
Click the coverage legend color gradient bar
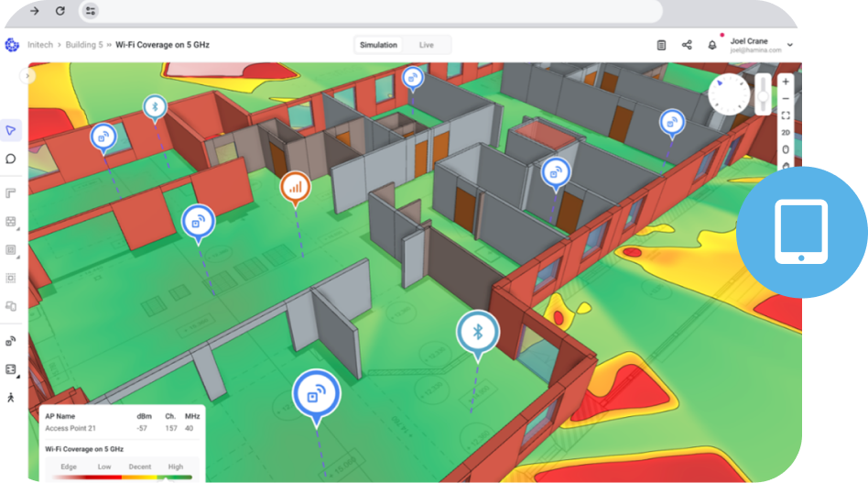click(123, 477)
